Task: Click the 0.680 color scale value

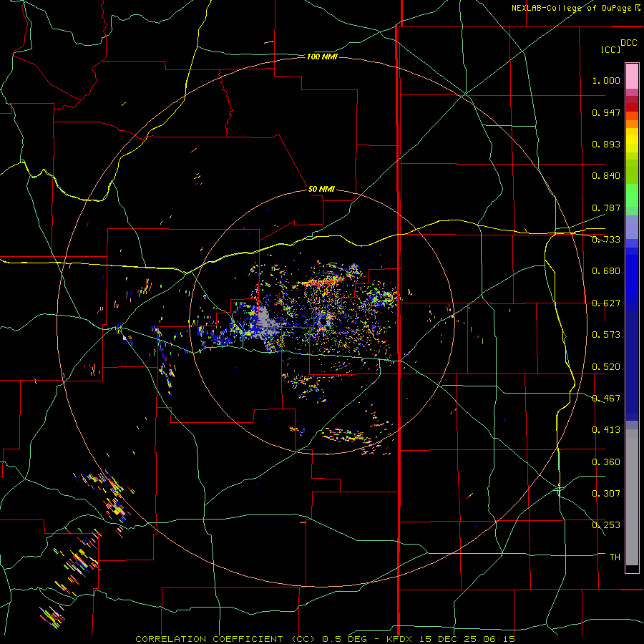Action: point(606,271)
